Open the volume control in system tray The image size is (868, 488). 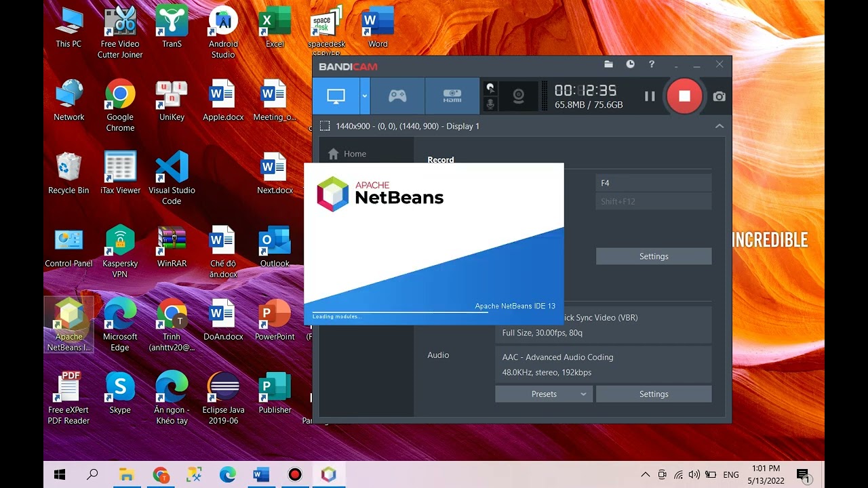[x=694, y=474]
